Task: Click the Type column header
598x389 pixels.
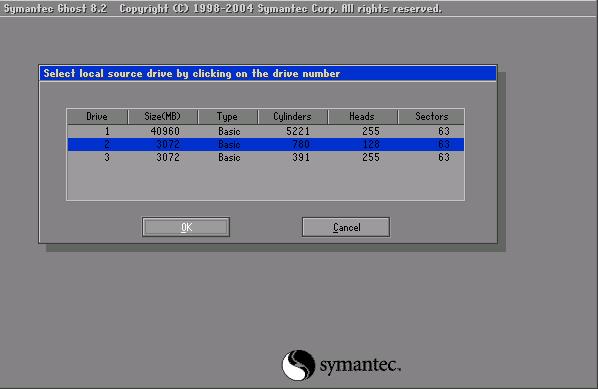Action: coord(228,116)
